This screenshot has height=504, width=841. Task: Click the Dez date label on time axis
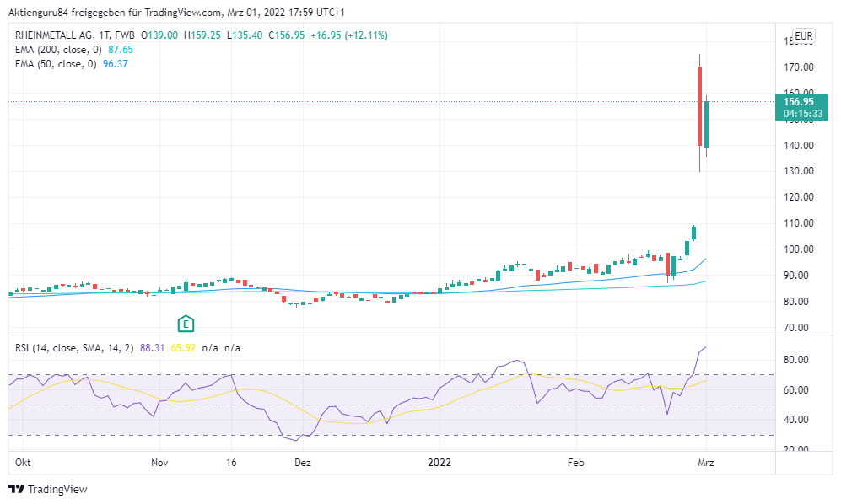[303, 463]
